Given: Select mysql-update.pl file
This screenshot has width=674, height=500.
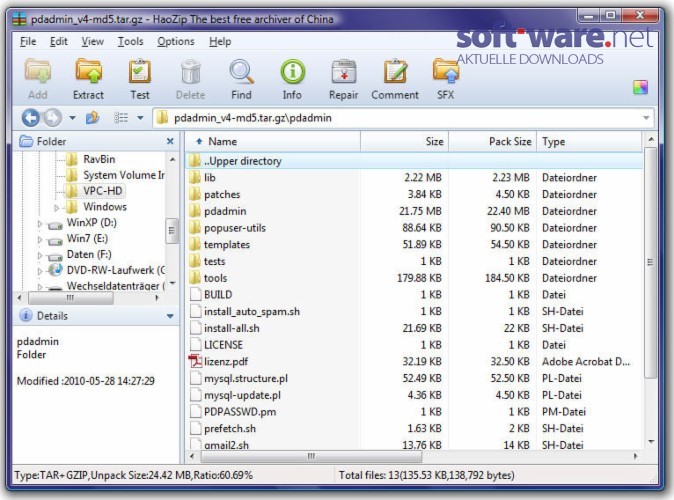Looking at the screenshot, I should click(414, 395).
